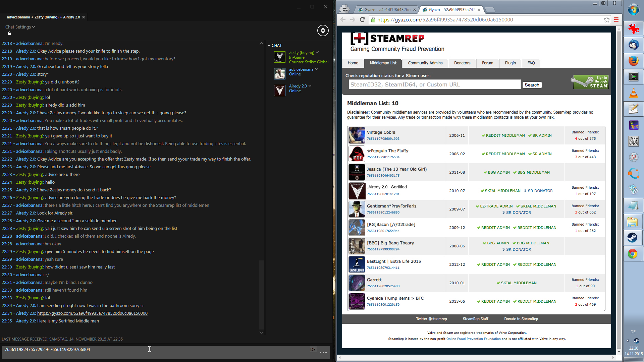Collapse the CHAT members section

tap(269, 46)
